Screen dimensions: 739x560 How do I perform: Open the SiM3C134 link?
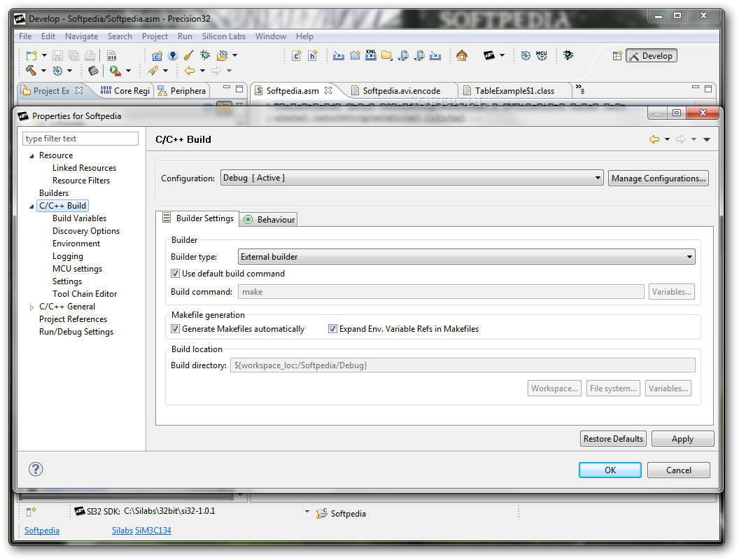coord(153,531)
